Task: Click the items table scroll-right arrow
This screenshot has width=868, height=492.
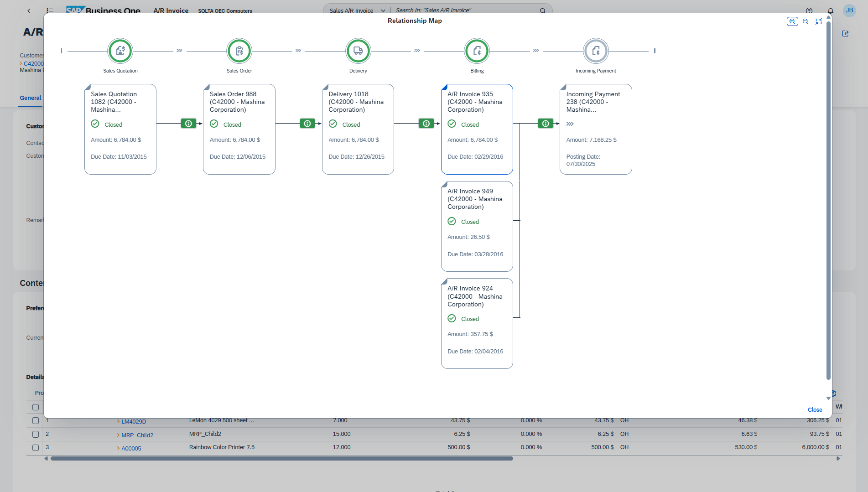Action: coord(838,459)
